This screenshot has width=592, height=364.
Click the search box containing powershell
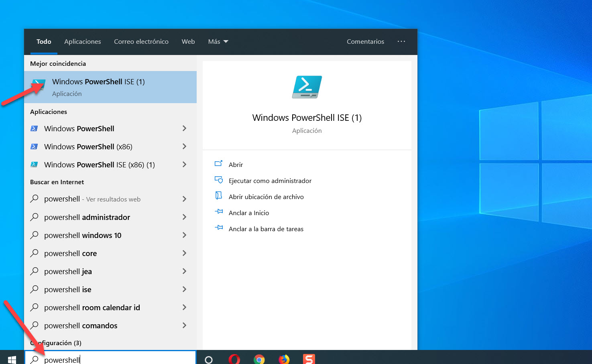(116, 358)
